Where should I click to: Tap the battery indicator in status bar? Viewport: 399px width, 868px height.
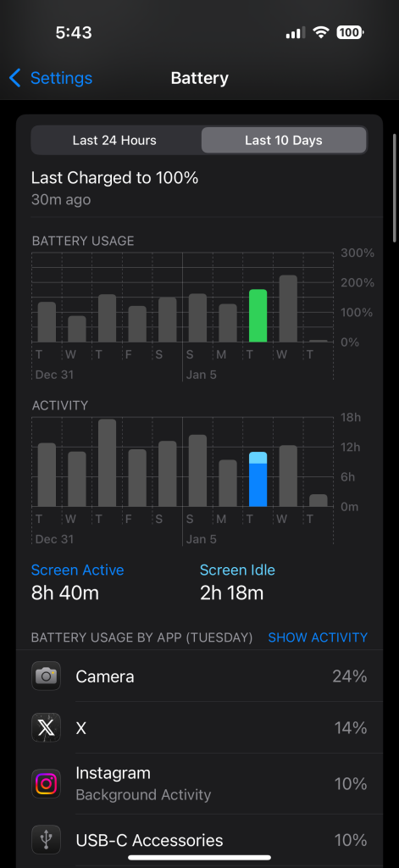(350, 33)
